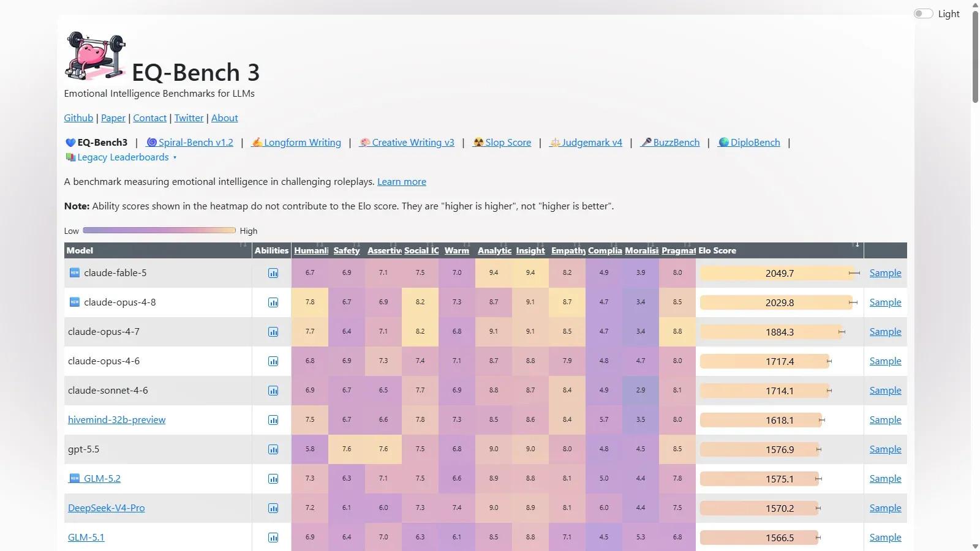View Sample for claude-opus-4-8
Viewport: 980px width, 551px height.
[x=886, y=302]
